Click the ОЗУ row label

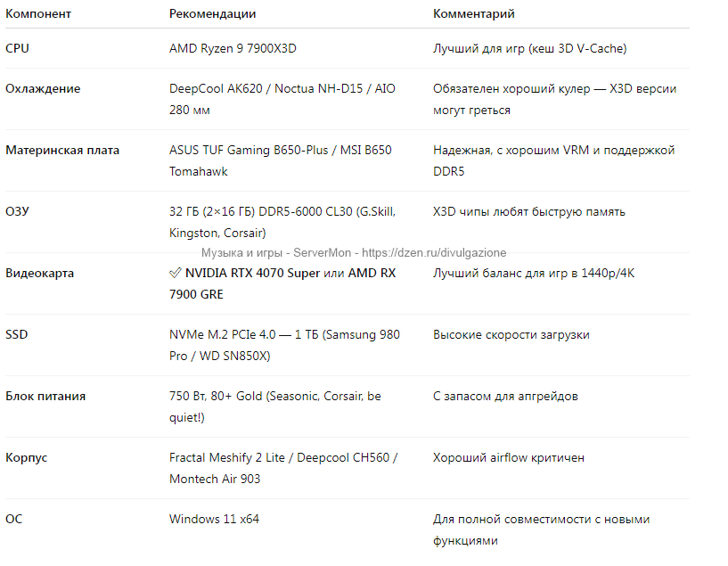click(x=19, y=212)
